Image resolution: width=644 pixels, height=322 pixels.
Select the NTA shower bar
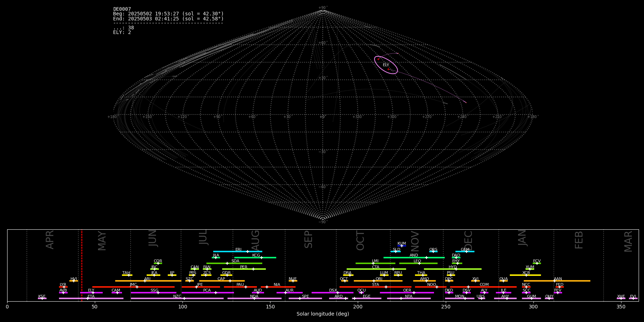(x=409, y=298)
